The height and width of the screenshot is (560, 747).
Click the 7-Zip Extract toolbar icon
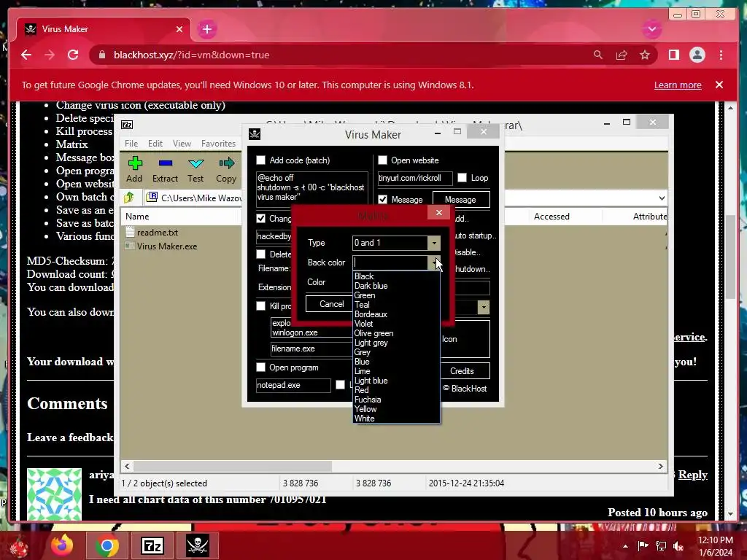pos(166,163)
